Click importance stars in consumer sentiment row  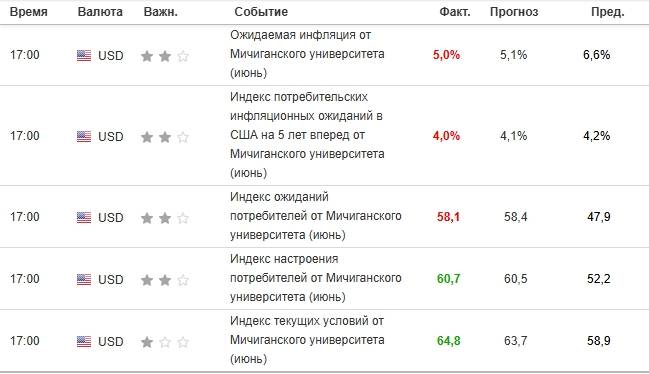165,280
